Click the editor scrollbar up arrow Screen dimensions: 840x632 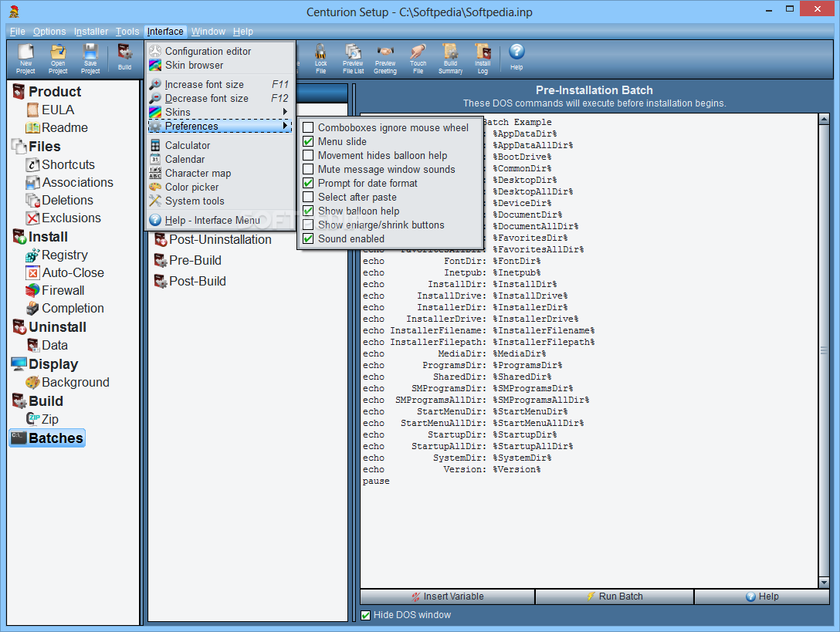(x=824, y=119)
